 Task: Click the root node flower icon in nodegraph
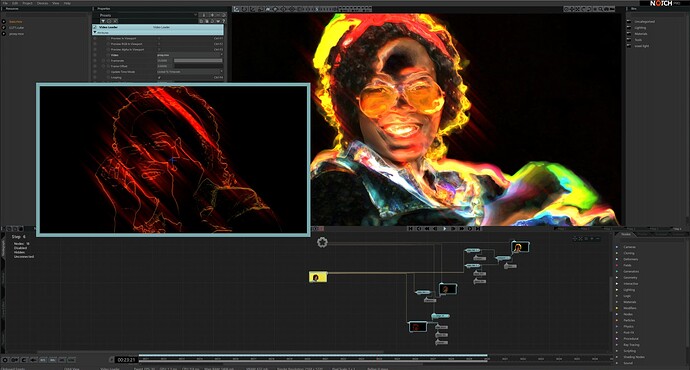point(322,242)
